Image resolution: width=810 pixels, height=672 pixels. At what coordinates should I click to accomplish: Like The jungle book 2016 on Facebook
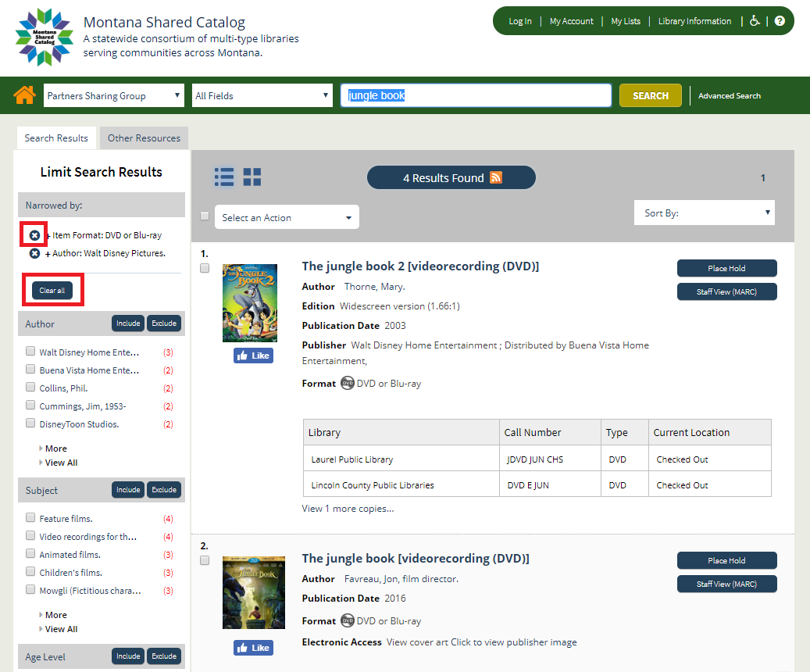tap(253, 648)
